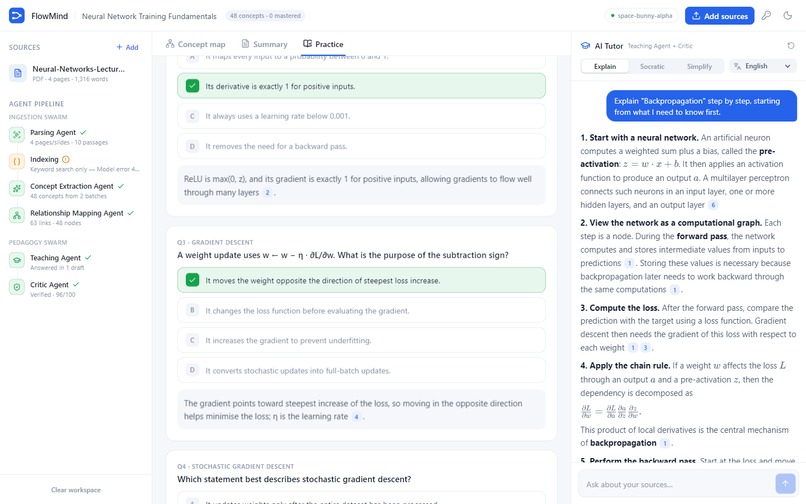Screen dimensions: 806x504
Task: Click the PDF document icon of the source
Action: tap(17, 74)
